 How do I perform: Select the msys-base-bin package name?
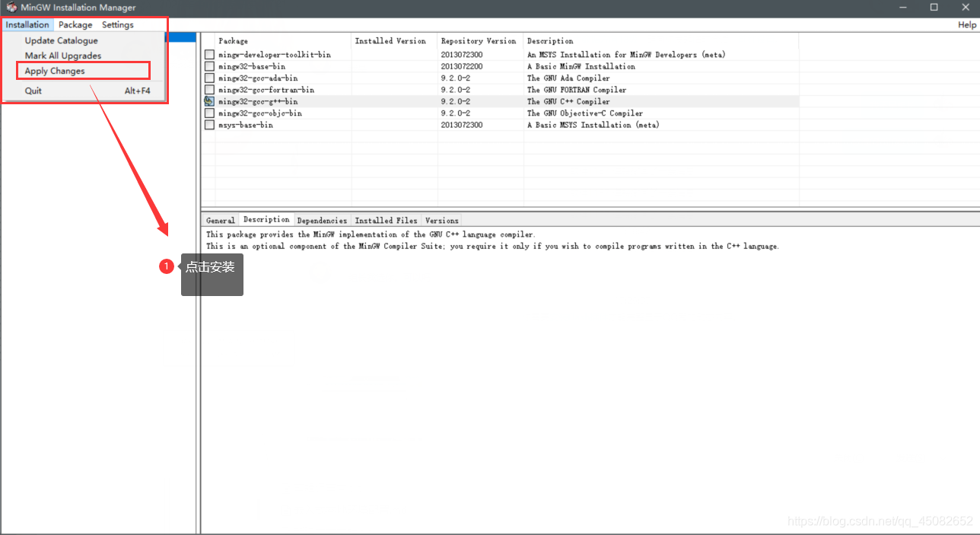(246, 125)
